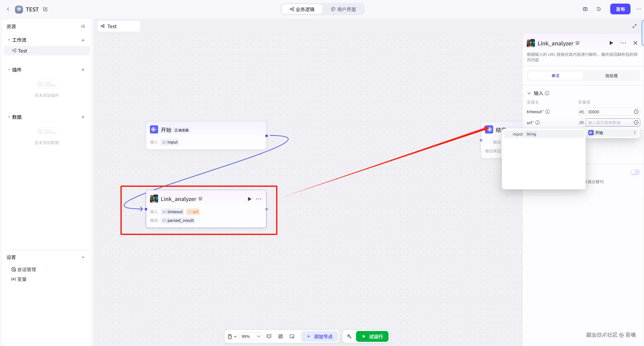Screen dimensions: 644x346
Task: Select 单次 single-run mode
Action: tap(555, 76)
